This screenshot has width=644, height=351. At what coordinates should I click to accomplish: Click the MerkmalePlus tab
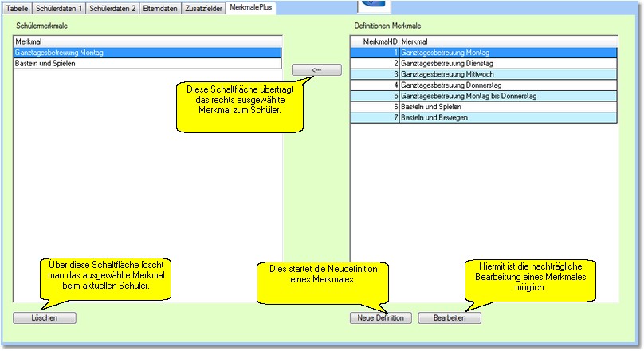pos(250,7)
